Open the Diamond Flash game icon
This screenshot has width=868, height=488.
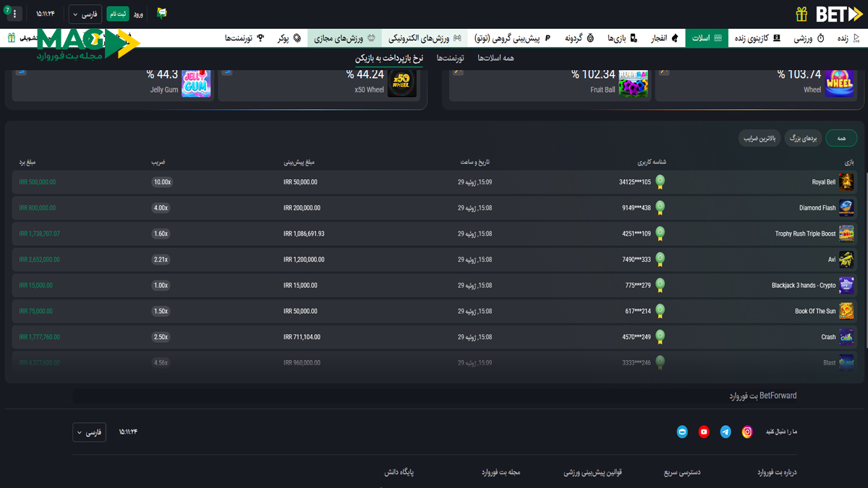point(846,207)
